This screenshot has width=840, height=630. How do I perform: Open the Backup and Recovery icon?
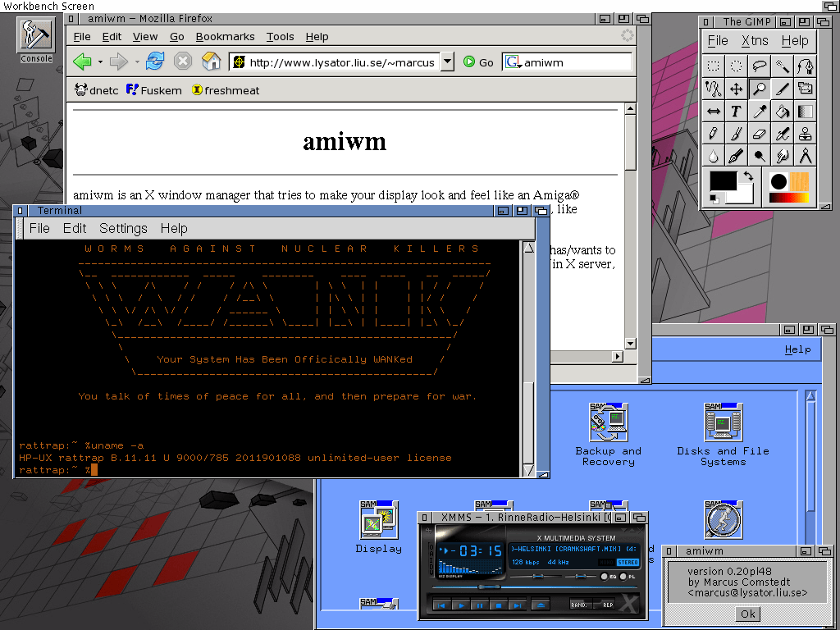[x=608, y=424]
